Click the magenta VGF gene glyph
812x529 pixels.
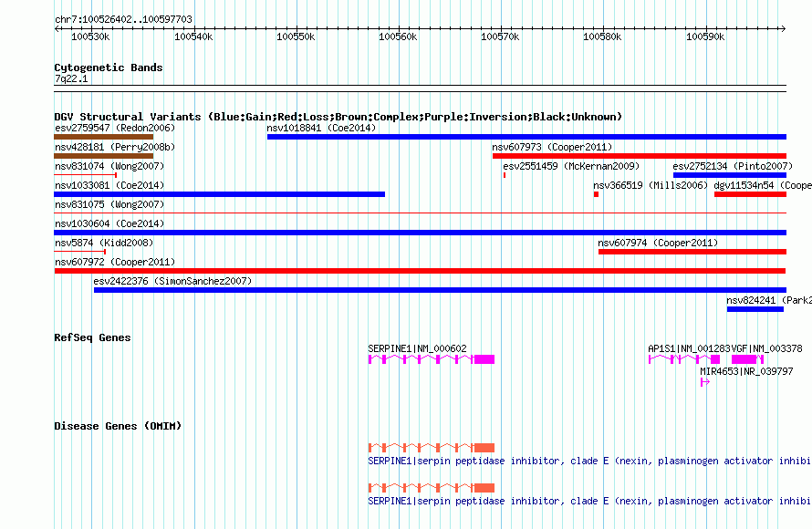747,359
